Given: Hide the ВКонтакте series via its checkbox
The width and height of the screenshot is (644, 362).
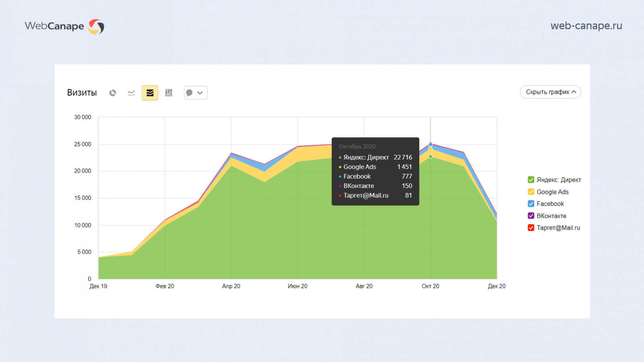Looking at the screenshot, I should tap(531, 216).
